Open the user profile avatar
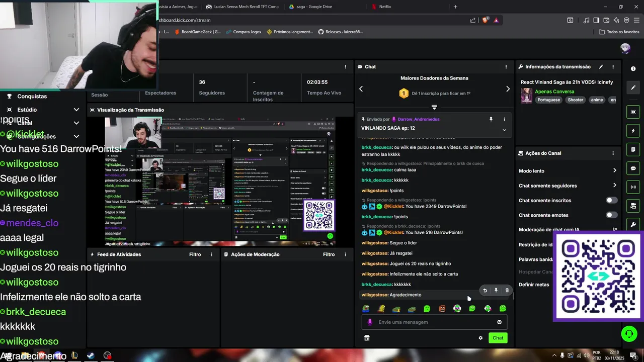The height and width of the screenshot is (362, 644). click(x=625, y=48)
